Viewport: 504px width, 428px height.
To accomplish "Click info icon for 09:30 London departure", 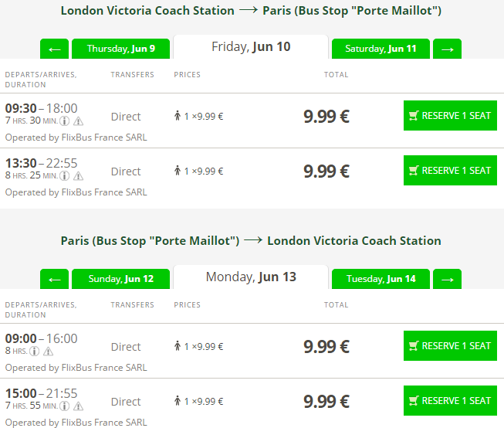I will click(x=65, y=121).
